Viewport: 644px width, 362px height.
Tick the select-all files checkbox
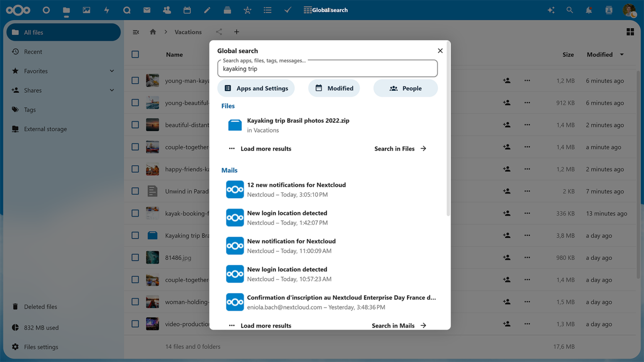135,54
